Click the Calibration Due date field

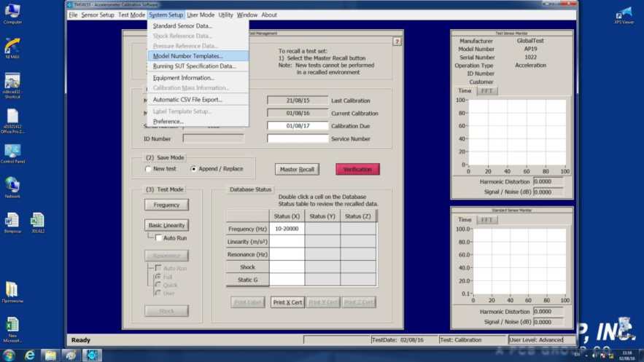[298, 126]
